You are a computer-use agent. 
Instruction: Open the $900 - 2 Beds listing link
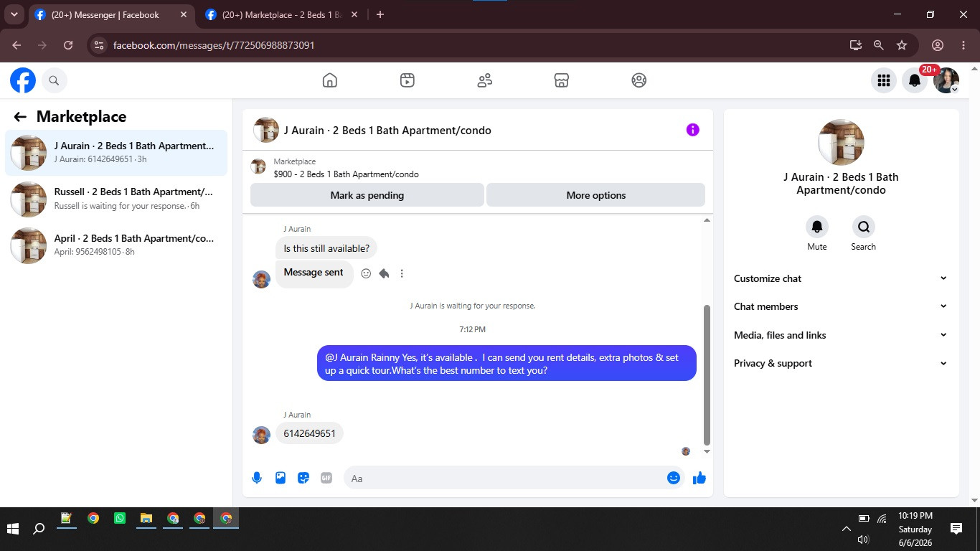click(347, 174)
